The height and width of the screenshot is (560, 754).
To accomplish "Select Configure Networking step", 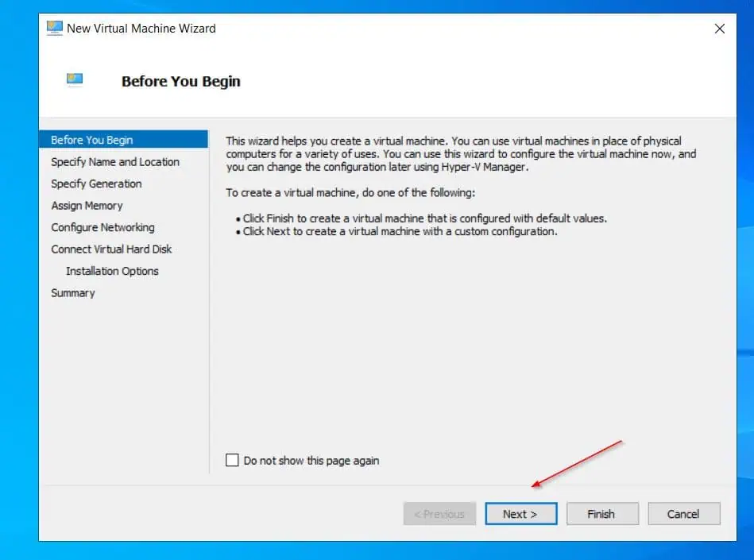I will [x=102, y=227].
